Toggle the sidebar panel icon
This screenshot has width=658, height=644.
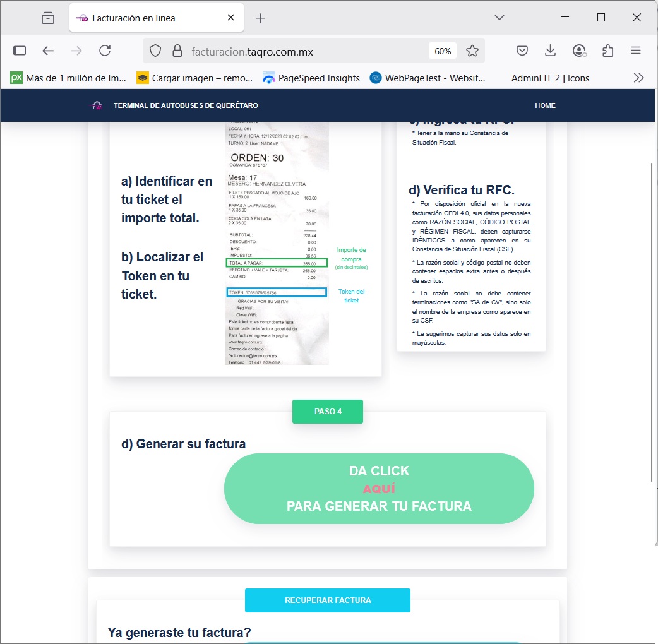point(20,51)
